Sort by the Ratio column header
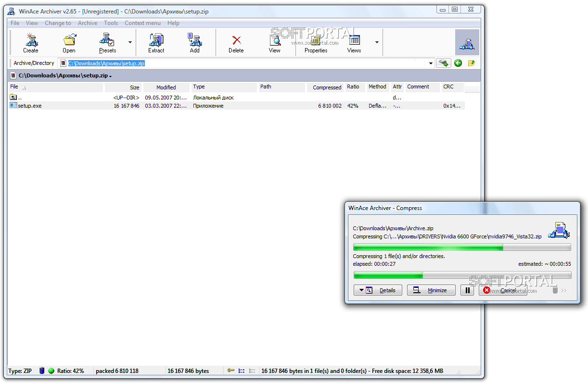This screenshot has width=588, height=384. pyautogui.click(x=355, y=87)
